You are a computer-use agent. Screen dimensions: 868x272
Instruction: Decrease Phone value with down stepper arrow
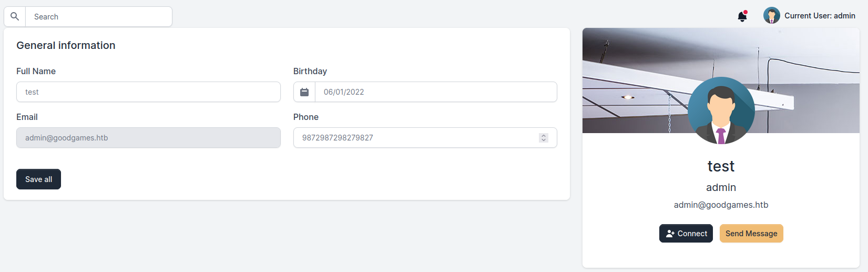544,140
